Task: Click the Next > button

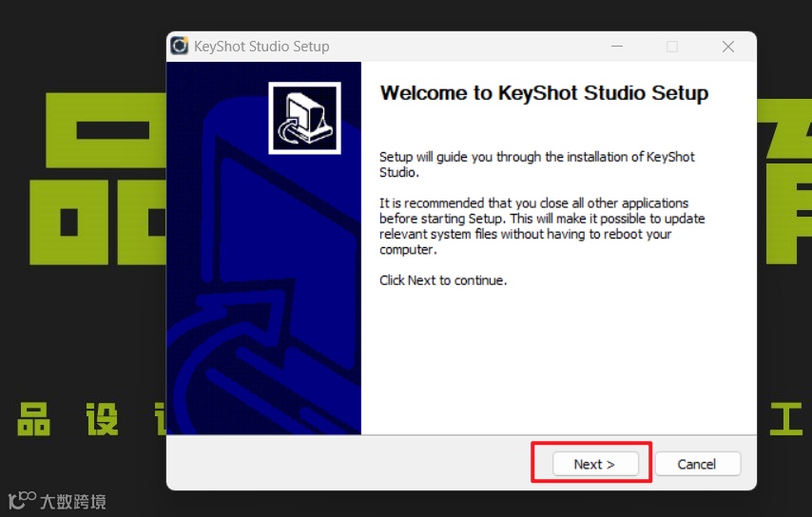Action: tap(594, 464)
